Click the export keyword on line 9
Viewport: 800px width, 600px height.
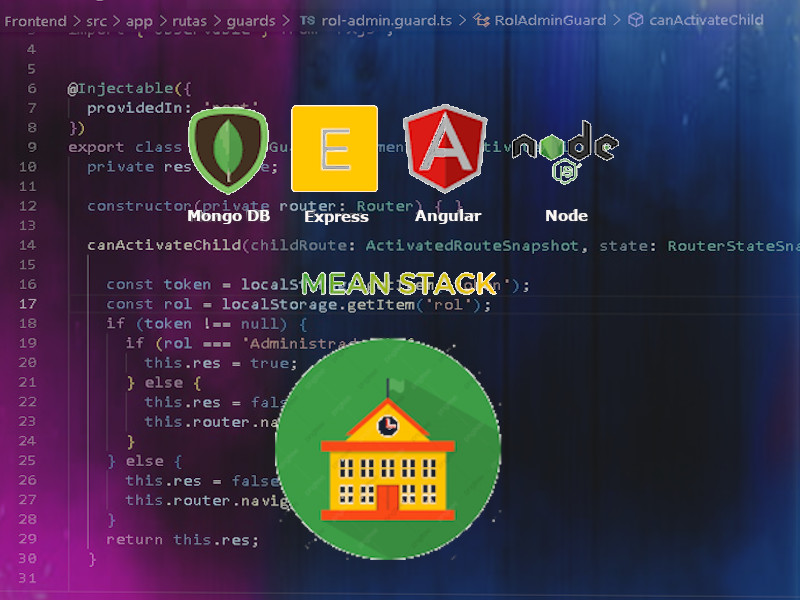(x=96, y=147)
